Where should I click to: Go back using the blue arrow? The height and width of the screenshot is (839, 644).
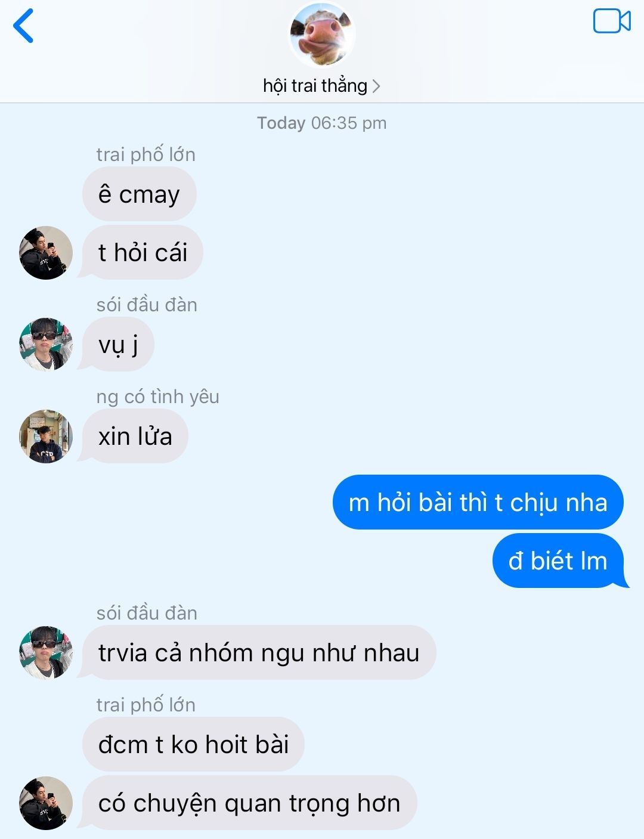(23, 26)
